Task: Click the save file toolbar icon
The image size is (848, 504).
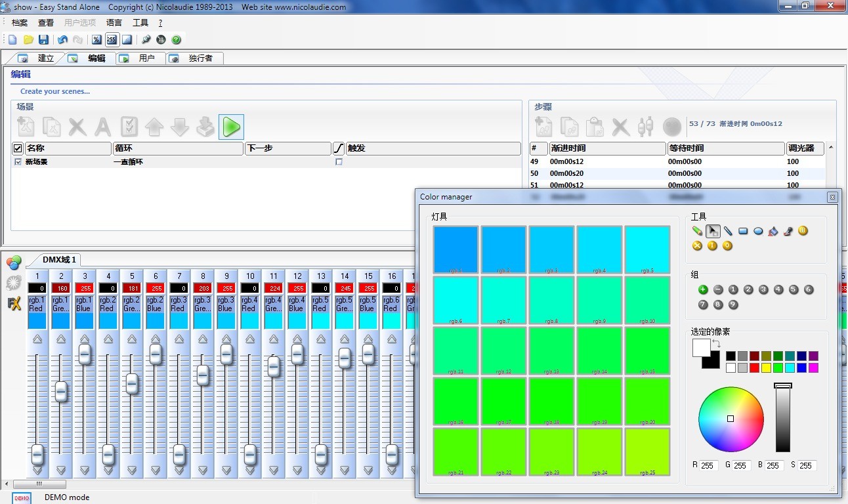Action: [43, 40]
